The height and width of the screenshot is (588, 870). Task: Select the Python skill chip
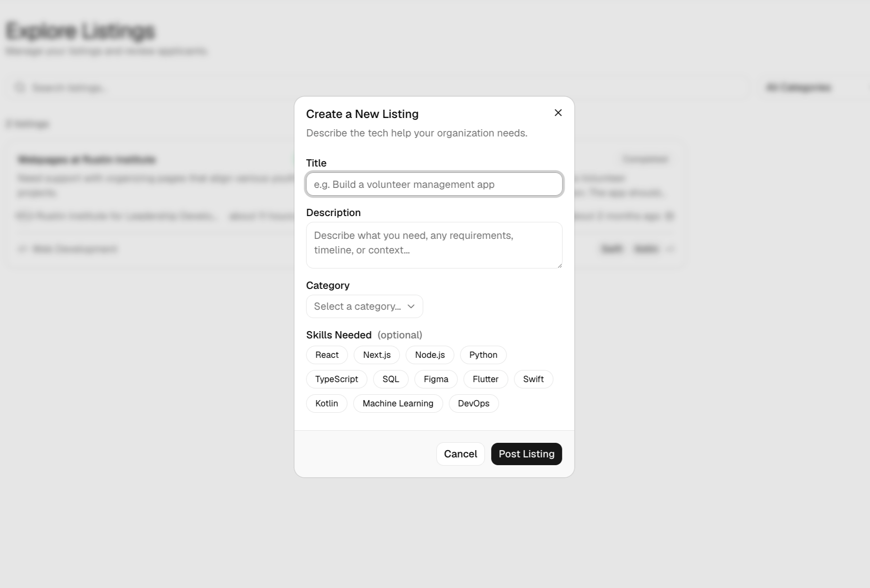tap(483, 355)
